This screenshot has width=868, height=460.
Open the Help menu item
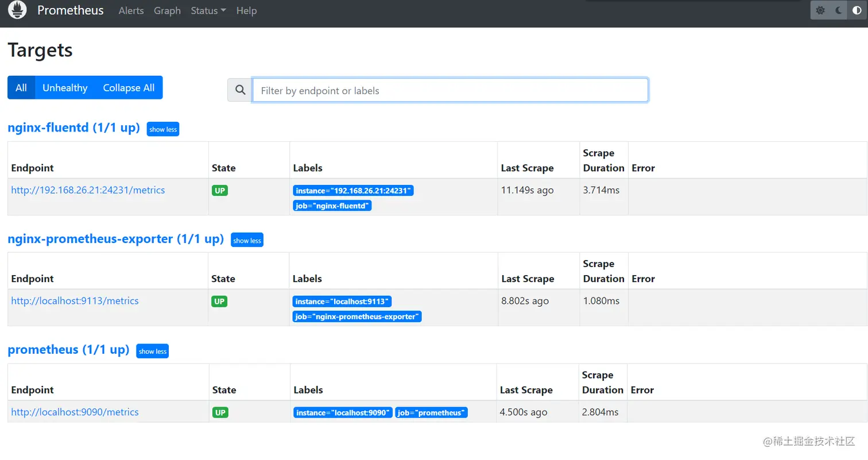[x=246, y=10]
